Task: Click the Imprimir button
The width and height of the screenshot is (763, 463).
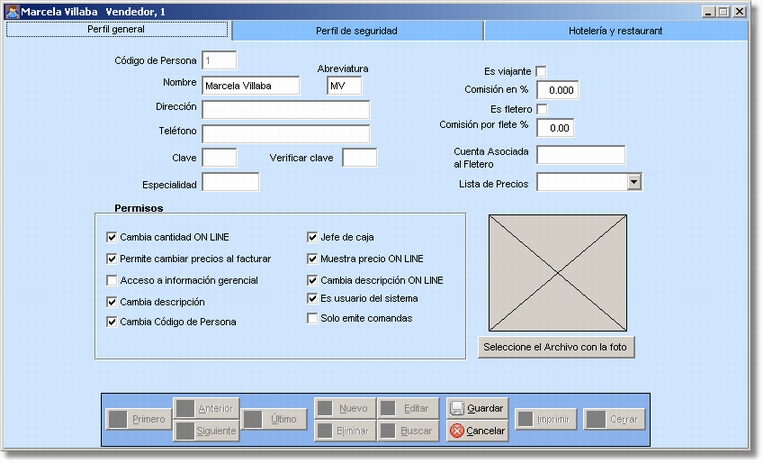Action: pyautogui.click(x=546, y=419)
